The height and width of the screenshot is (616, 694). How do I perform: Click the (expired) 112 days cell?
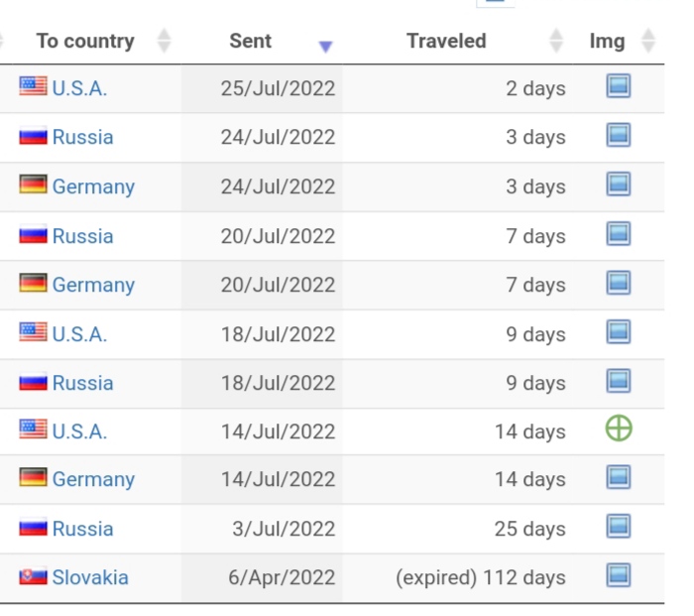pos(480,577)
